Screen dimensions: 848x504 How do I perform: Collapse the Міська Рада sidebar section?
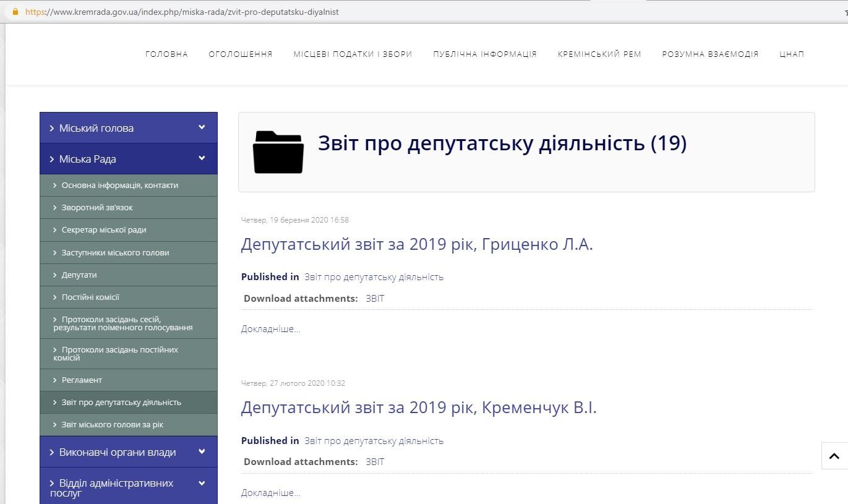tap(202, 158)
